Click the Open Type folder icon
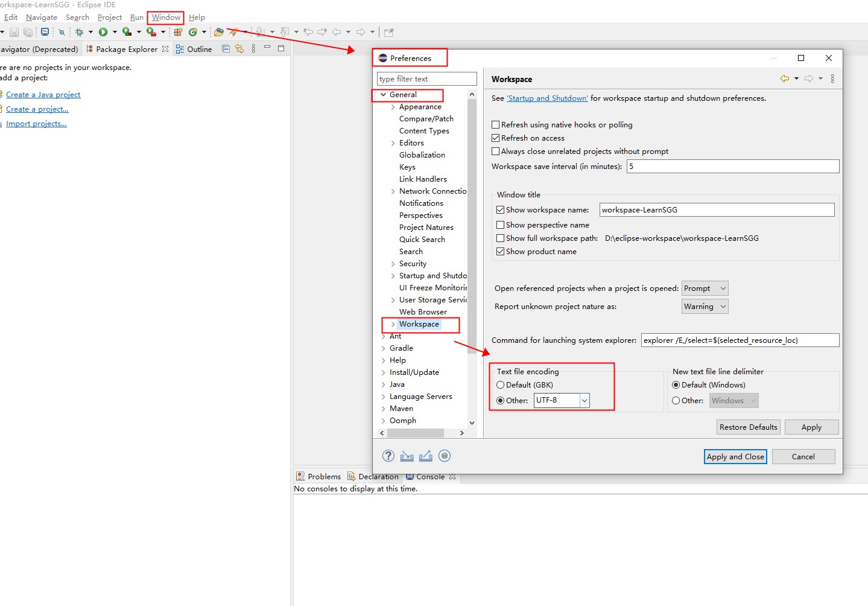Viewport: 868px width, 606px height. [219, 32]
